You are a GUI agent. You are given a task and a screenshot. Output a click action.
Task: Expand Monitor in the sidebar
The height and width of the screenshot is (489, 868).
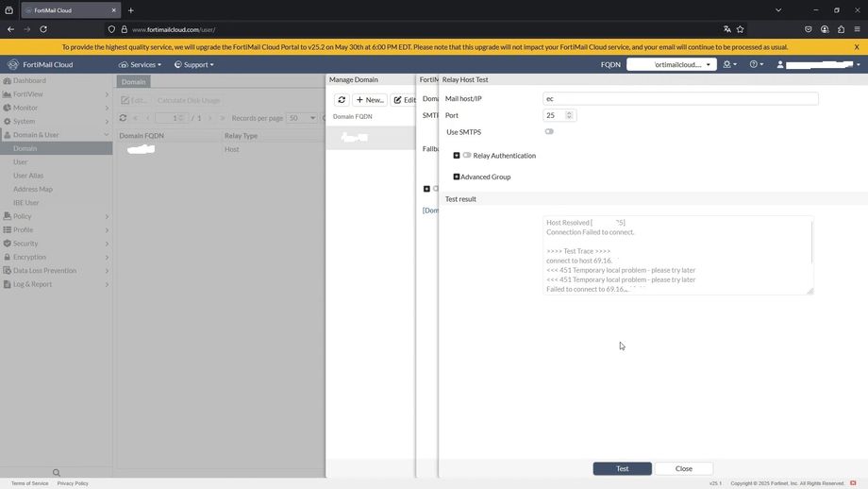click(x=56, y=108)
